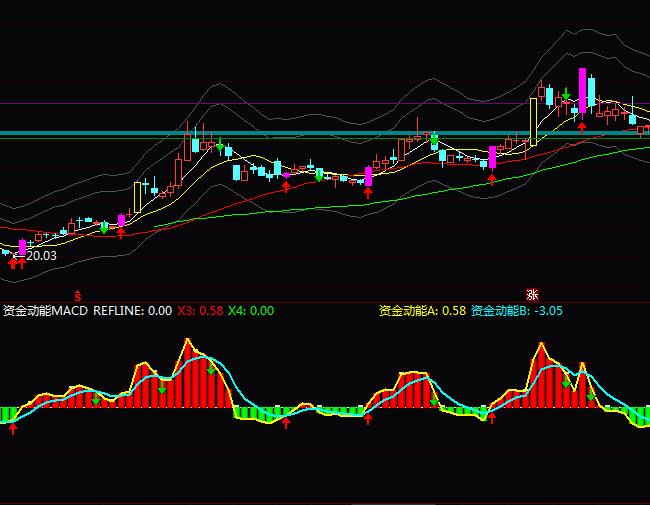The image size is (650, 505).
Task: Click the green down arrow above the price peak
Action: 566,96
